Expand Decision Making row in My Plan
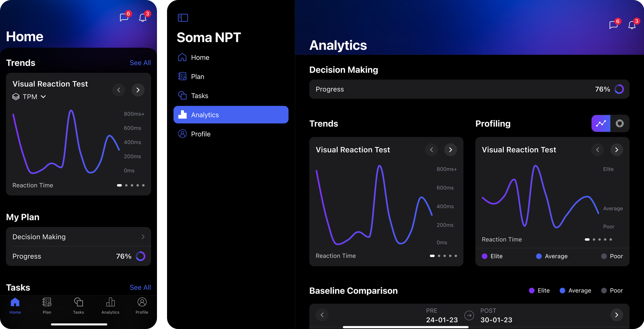The height and width of the screenshot is (329, 644). click(78, 237)
